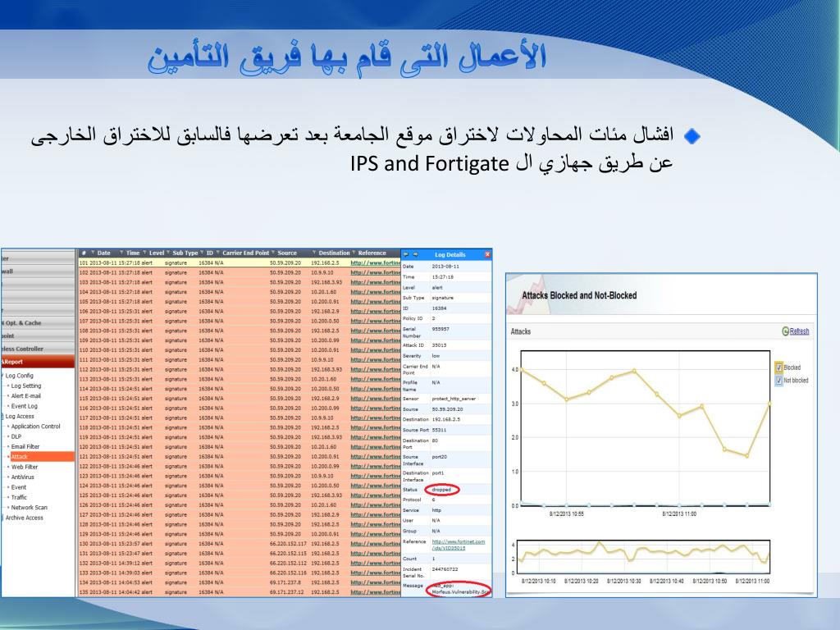Close the Log Details panel
Image resolution: width=840 pixels, height=630 pixels.
coord(487,254)
